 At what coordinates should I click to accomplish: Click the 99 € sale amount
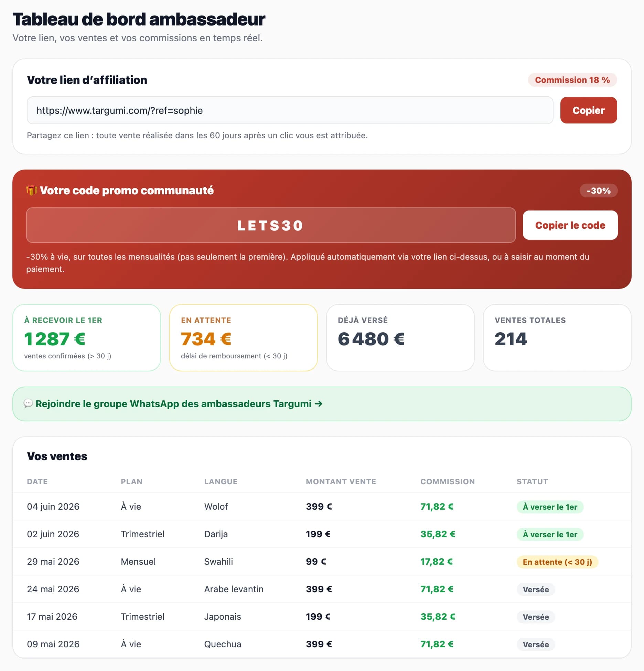316,562
